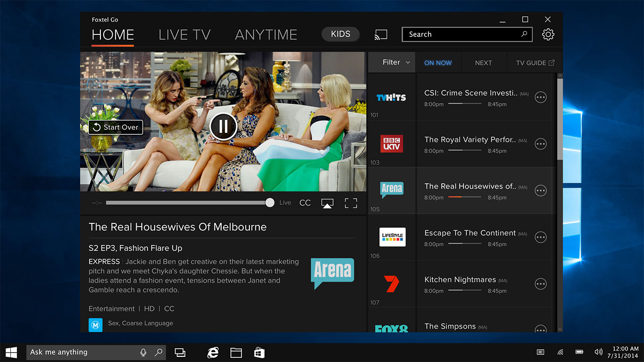The width and height of the screenshot is (644, 362).
Task: Click the CSI: Crime Scene Investi.. listing title
Action: 471,93
